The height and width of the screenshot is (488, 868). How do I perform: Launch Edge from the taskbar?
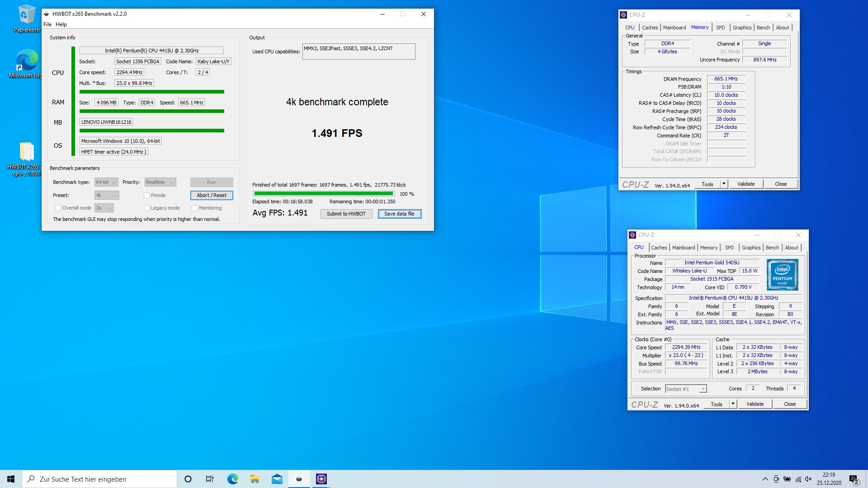pyautogui.click(x=232, y=479)
